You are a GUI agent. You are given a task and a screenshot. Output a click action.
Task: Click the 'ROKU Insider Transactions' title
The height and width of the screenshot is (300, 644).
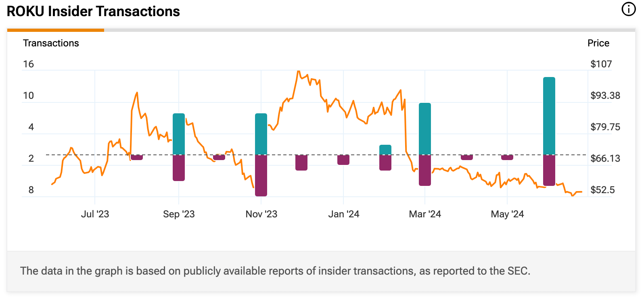[93, 11]
